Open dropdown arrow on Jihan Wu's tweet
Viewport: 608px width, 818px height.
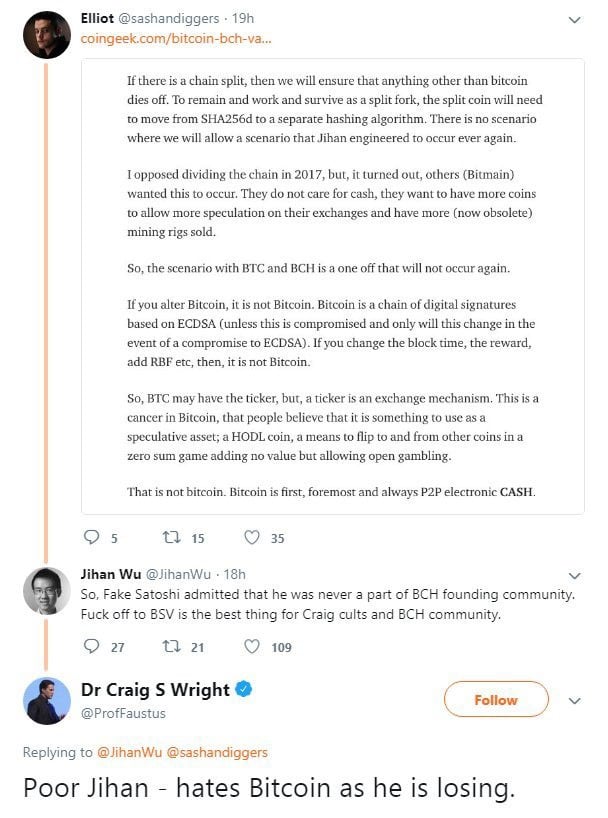click(x=575, y=576)
